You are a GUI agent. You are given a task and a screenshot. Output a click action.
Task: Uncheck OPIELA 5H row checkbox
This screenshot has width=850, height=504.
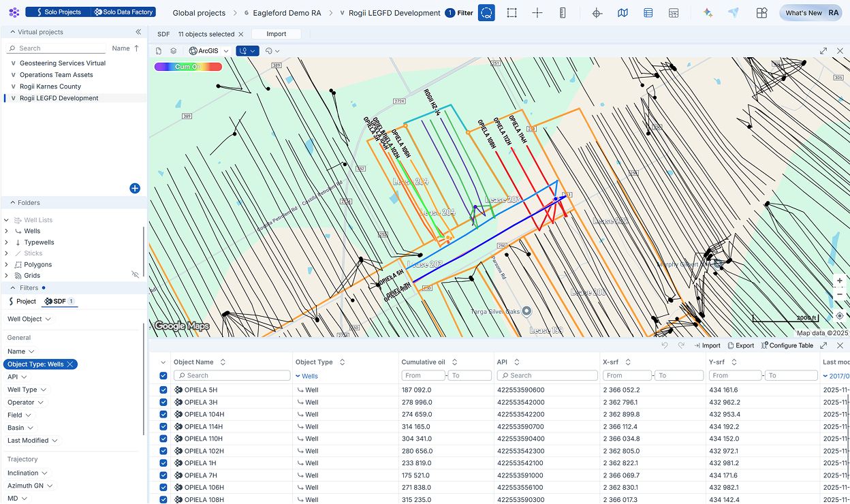click(x=163, y=390)
